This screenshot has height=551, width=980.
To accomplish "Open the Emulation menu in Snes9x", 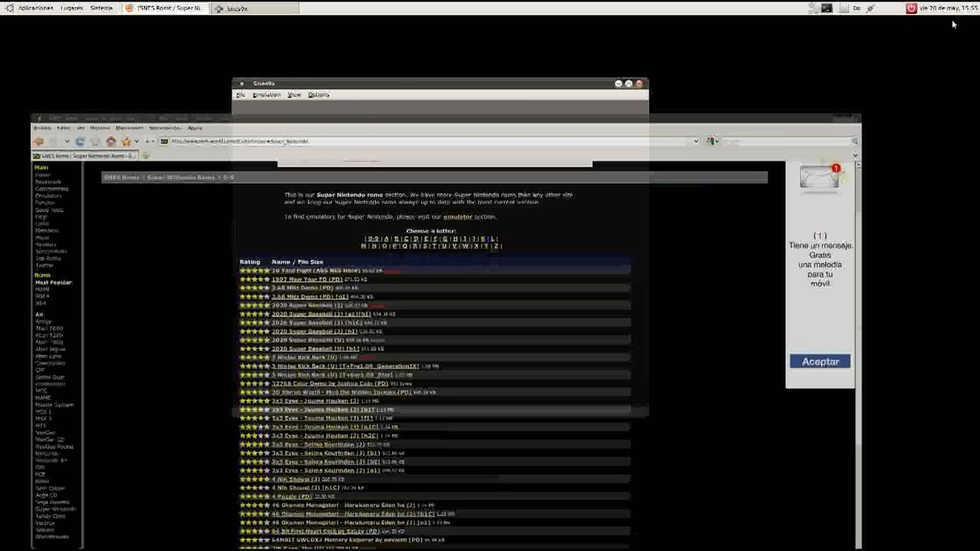I will (x=266, y=94).
